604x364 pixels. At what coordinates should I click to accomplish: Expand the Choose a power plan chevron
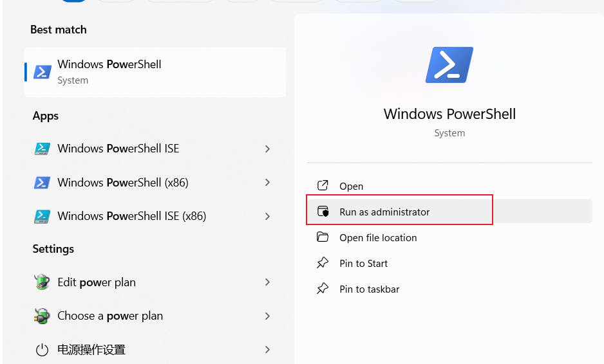coord(267,316)
